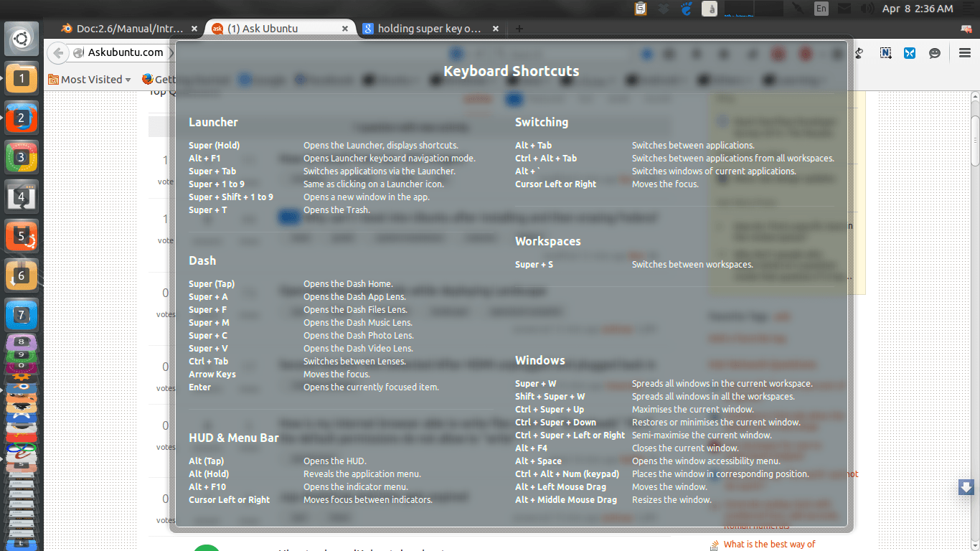
Task: Open the blue launcher app numbered 7
Action: coord(22,314)
